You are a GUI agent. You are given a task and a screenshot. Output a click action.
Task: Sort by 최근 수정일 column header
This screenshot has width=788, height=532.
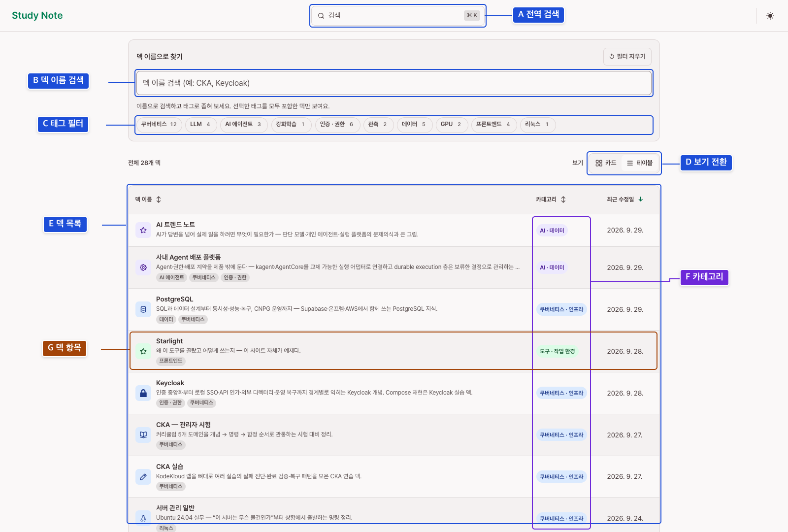pyautogui.click(x=624, y=199)
